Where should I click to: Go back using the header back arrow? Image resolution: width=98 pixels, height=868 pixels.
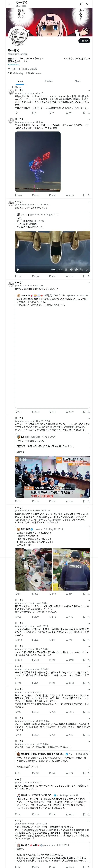(9, 4)
